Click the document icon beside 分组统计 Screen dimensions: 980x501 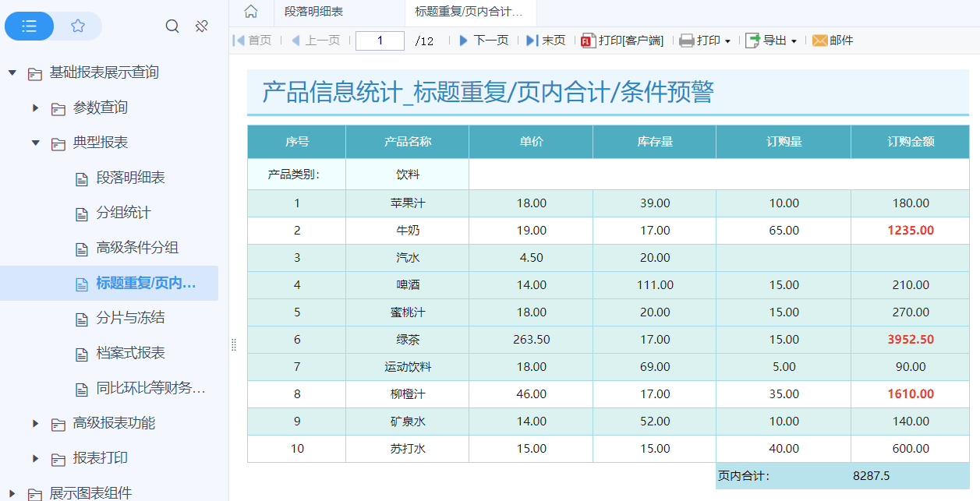click(x=82, y=213)
